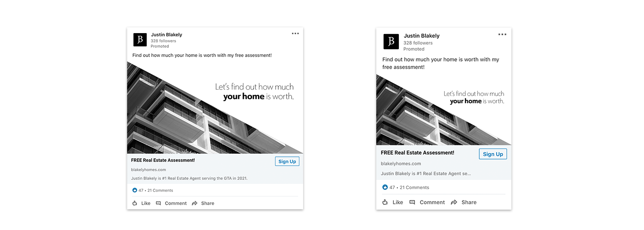This screenshot has width=644, height=230.
Task: Click the Justin Blakely logo on the left ad
Action: (x=140, y=40)
